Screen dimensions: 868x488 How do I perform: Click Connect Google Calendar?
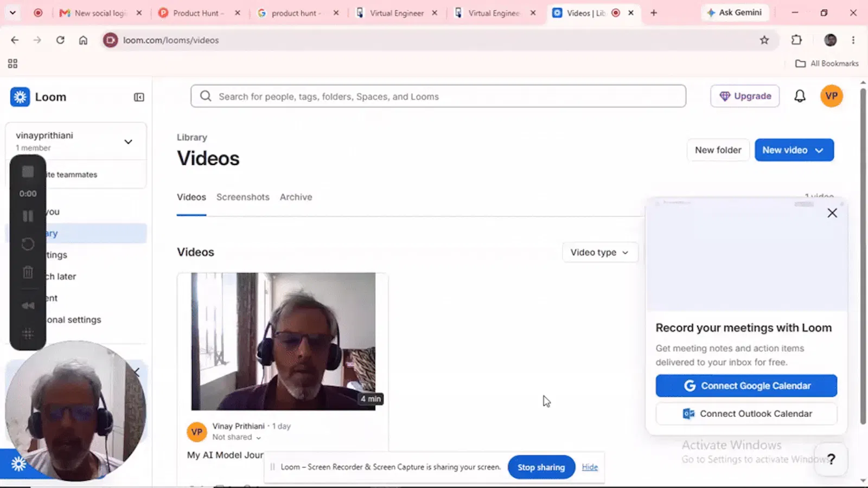pyautogui.click(x=746, y=386)
